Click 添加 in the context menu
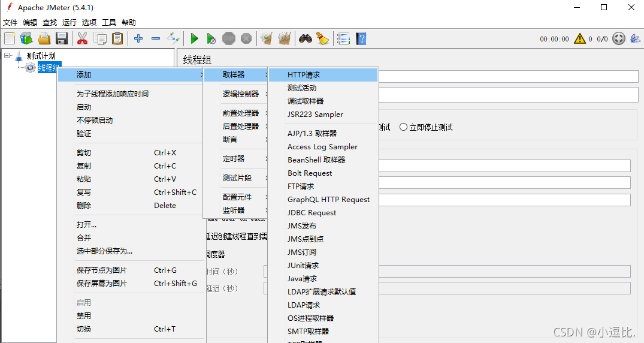Image resolution: width=644 pixels, height=343 pixels. click(131, 75)
